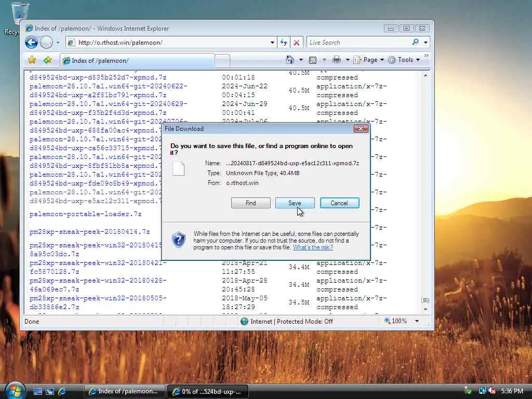Click scrollbar up arrow on page
Screen dimensions: 532x399
(x=425, y=75)
